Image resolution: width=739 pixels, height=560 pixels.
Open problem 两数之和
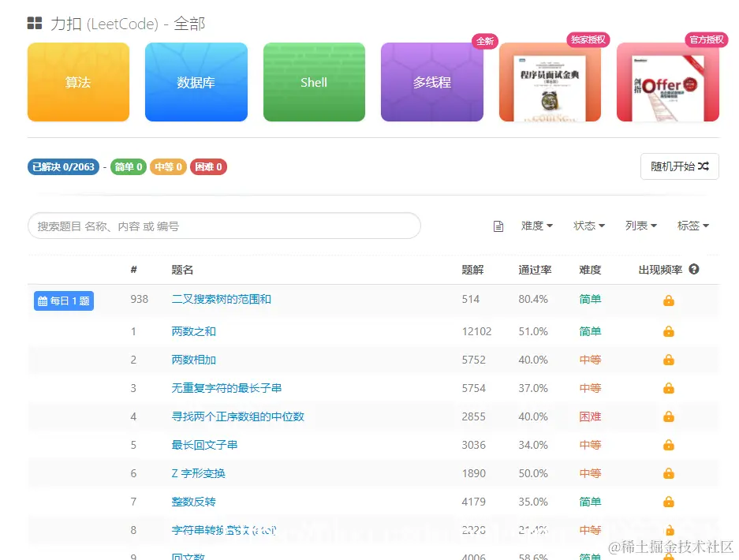(194, 331)
